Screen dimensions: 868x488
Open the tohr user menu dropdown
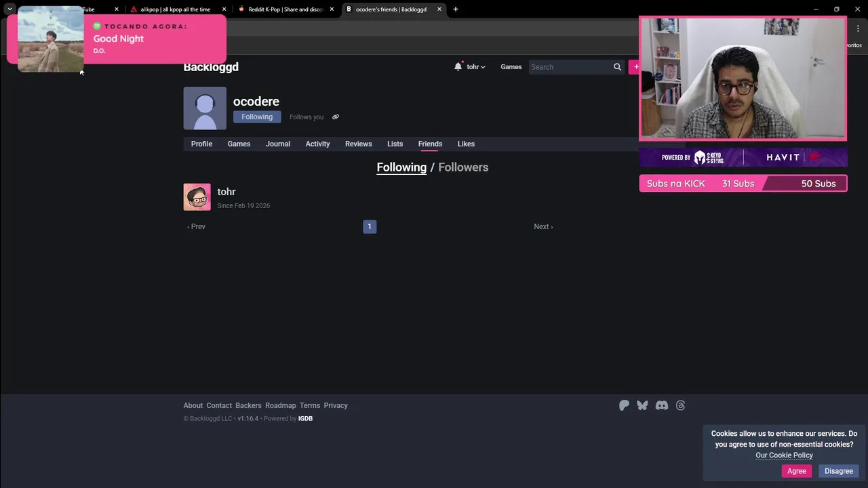coord(476,67)
